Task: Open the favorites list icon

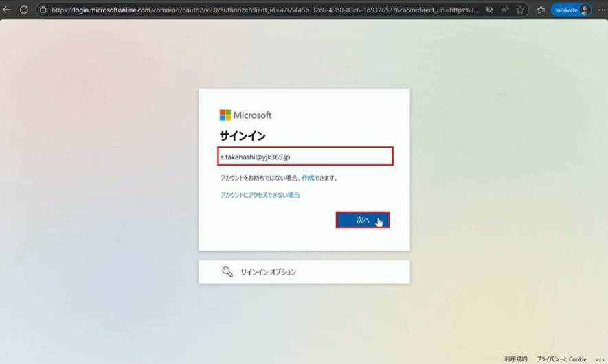Action: [x=541, y=10]
